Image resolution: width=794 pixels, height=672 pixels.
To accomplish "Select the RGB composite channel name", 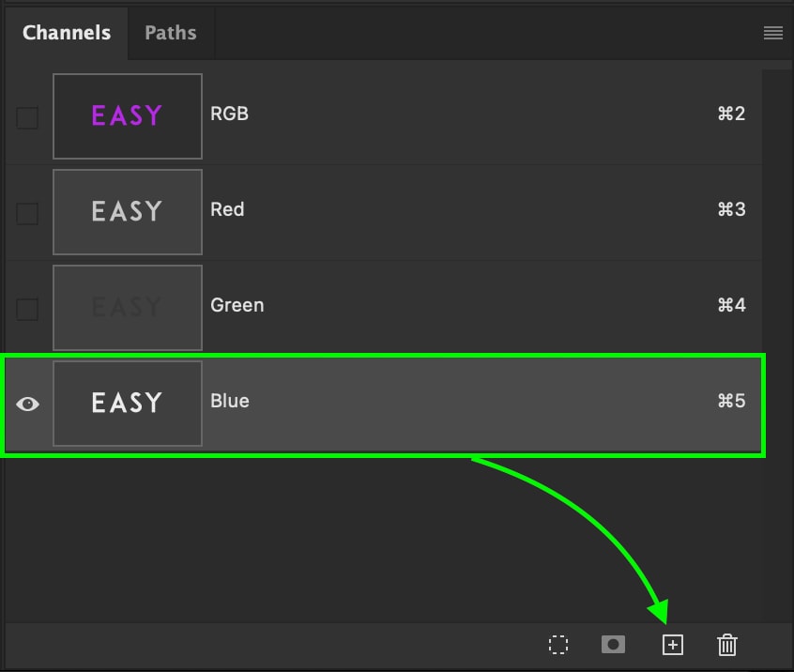I will [x=230, y=115].
